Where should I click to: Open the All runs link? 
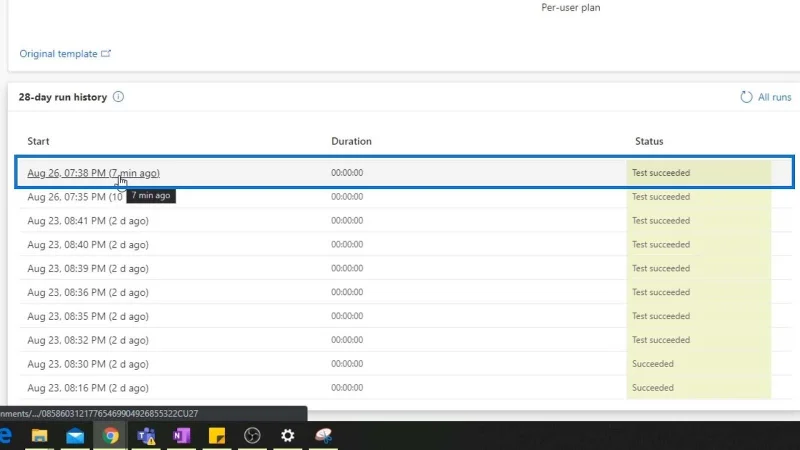[x=774, y=97]
